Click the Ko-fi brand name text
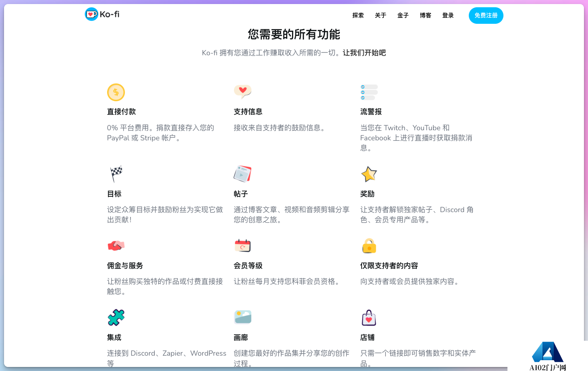The image size is (588, 371). coord(110,14)
